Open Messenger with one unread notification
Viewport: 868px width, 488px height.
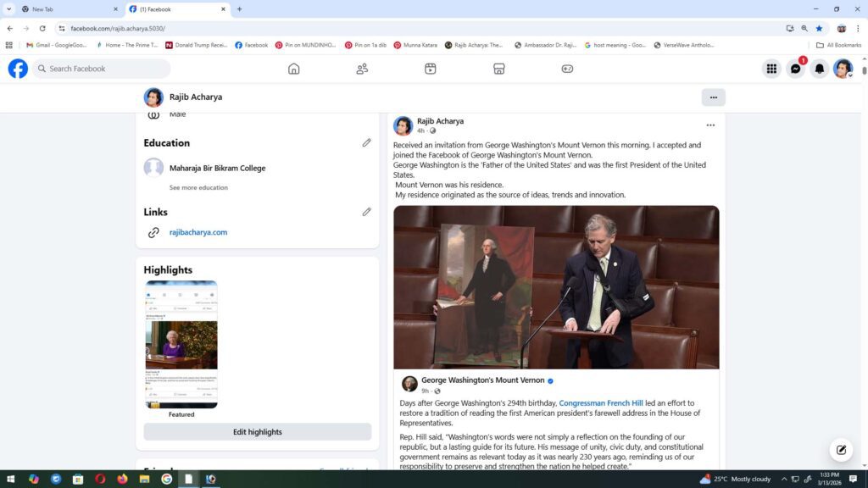(x=795, y=69)
